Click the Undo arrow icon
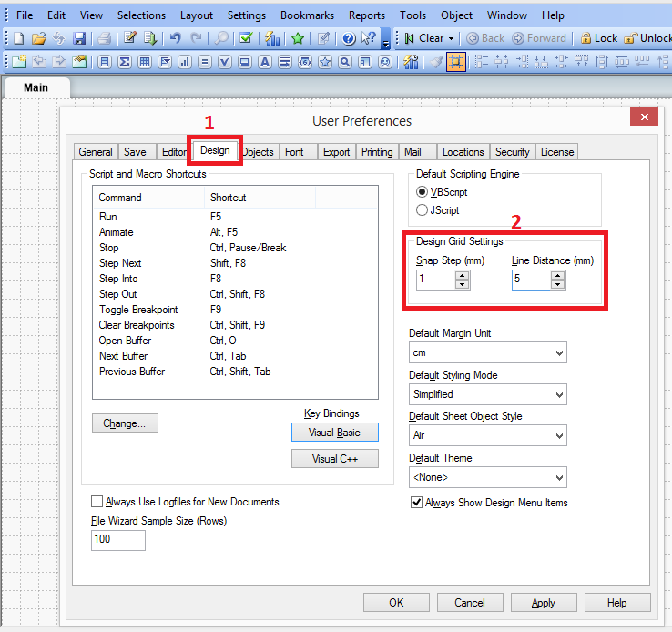The height and width of the screenshot is (632, 672). point(175,38)
